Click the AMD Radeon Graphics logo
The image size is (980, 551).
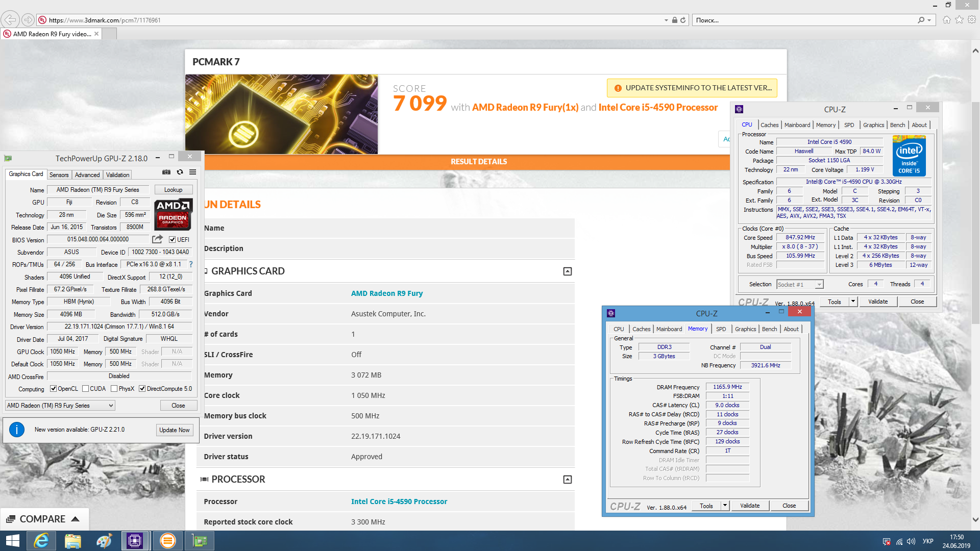(x=174, y=214)
